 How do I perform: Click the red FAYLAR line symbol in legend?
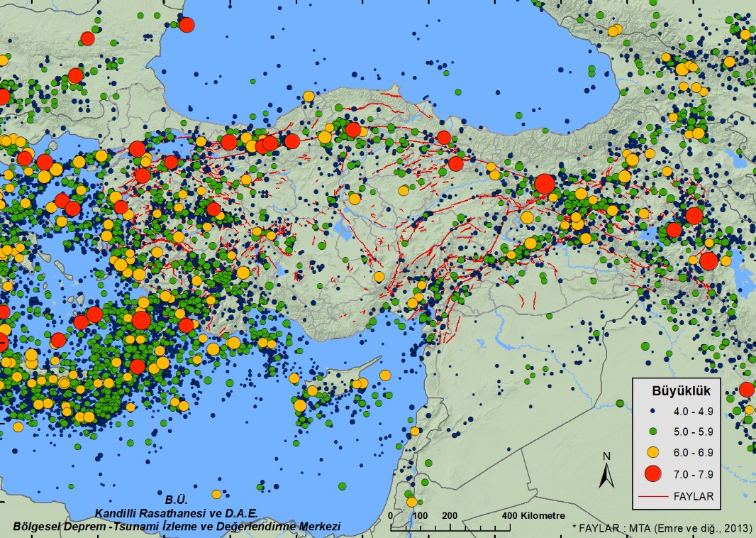pyautogui.click(x=653, y=497)
